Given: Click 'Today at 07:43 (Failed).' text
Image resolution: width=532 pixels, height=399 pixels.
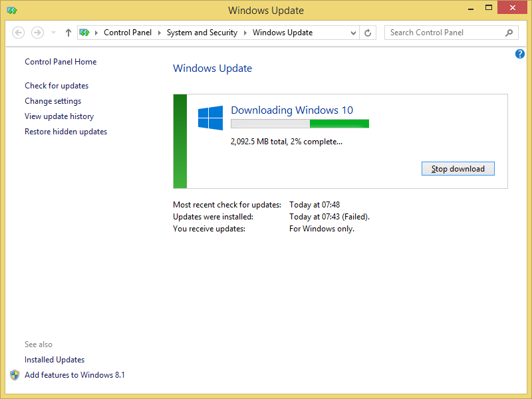Looking at the screenshot, I should 329,217.
